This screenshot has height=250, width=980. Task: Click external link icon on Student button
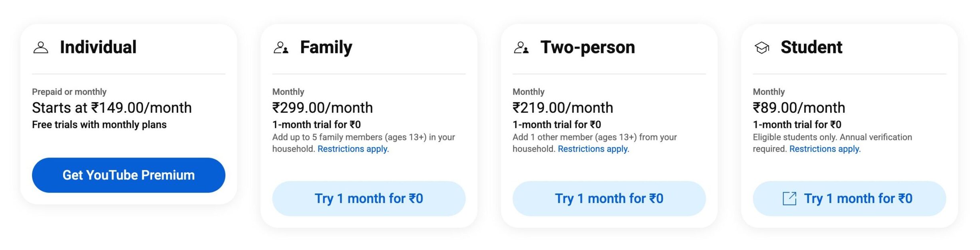(789, 199)
